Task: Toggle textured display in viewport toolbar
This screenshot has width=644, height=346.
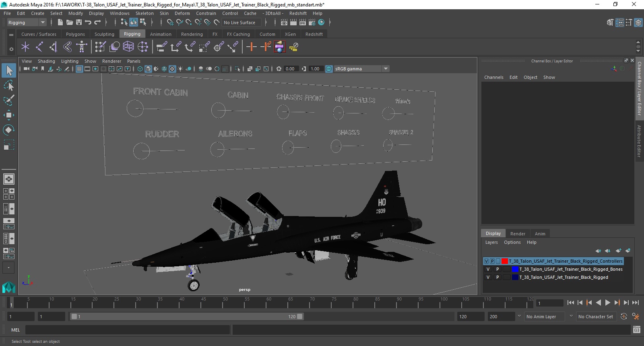Action: pyautogui.click(x=172, y=69)
